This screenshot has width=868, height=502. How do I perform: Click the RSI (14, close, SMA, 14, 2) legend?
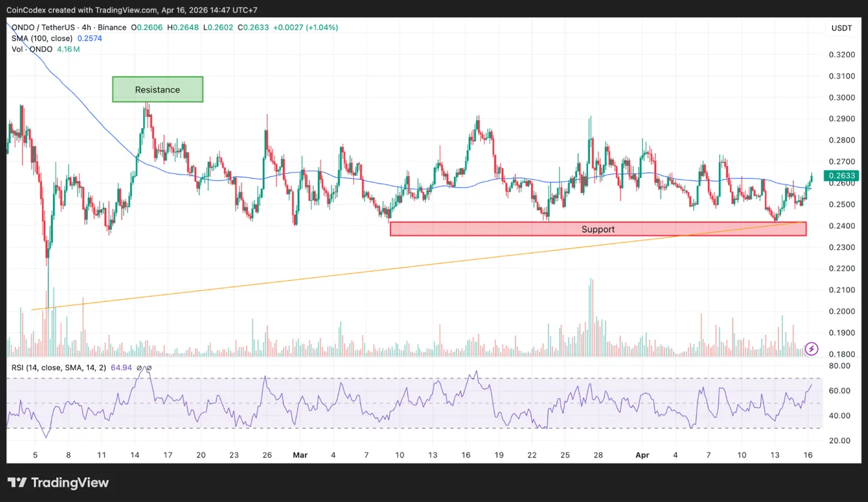(59, 368)
